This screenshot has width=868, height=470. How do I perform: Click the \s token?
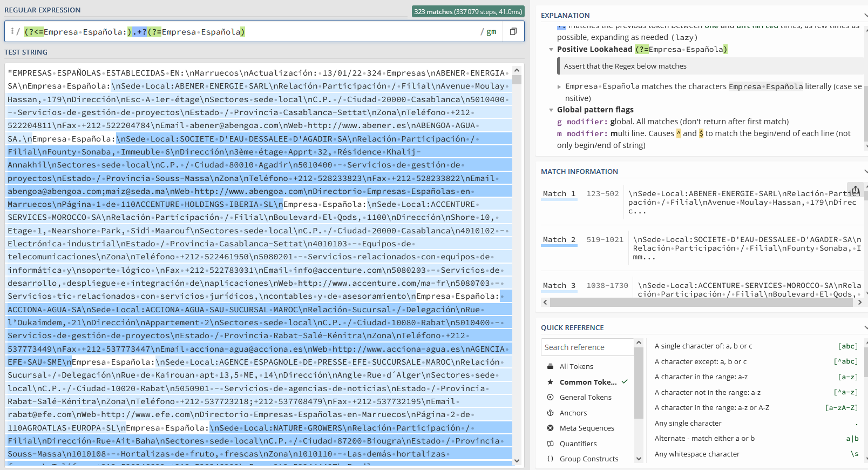(x=855, y=454)
